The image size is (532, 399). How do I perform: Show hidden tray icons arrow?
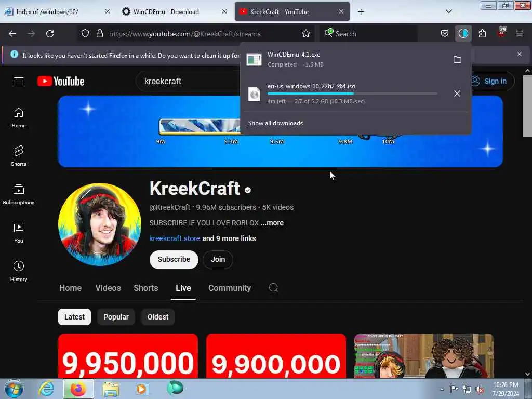[442, 389]
